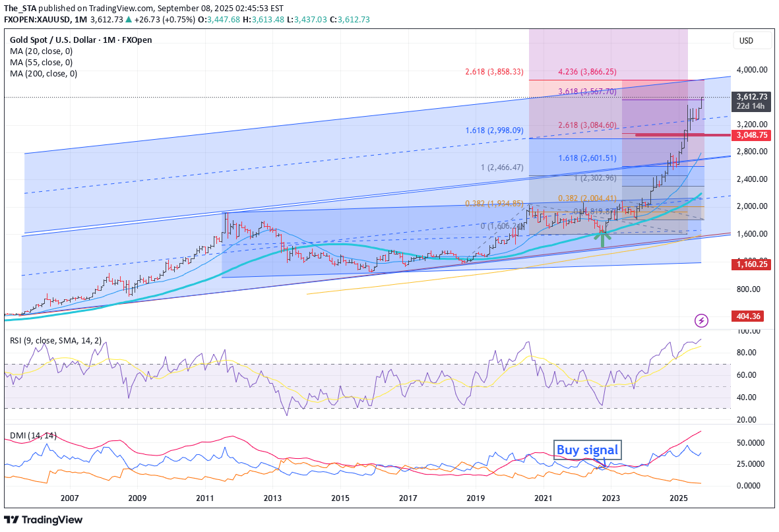Click the red 404.36 price label

752,316
